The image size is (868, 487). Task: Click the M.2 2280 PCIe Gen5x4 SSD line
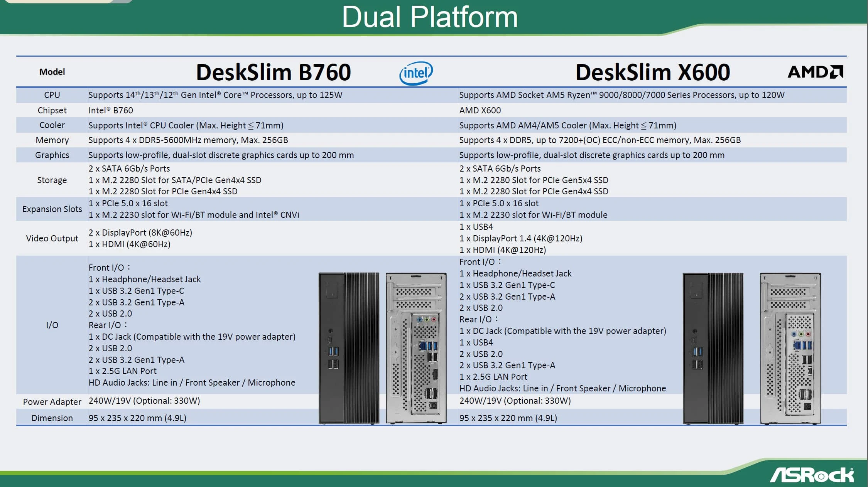pos(534,180)
